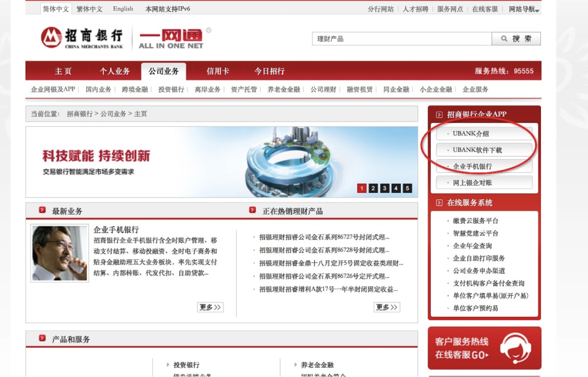Click 更多 under 正在热销理财产品
588x377 pixels.
pos(386,308)
